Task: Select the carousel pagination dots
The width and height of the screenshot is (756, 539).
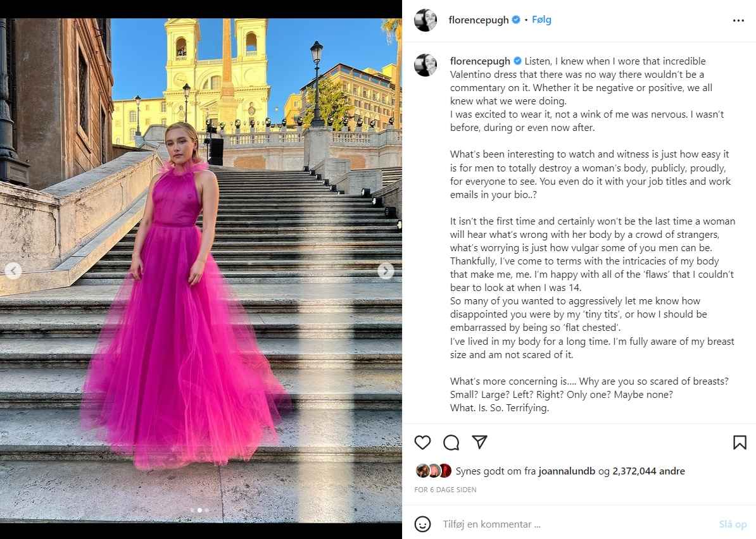Action: (199, 510)
